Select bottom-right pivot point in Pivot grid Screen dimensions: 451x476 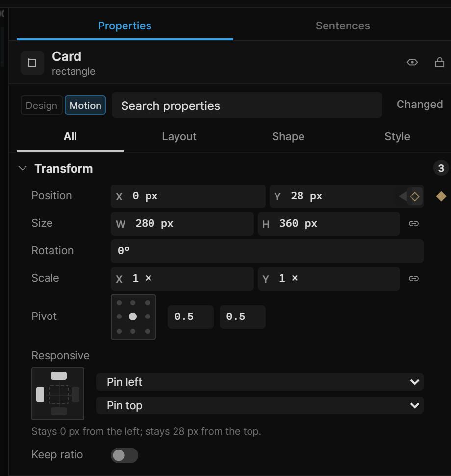click(148, 331)
